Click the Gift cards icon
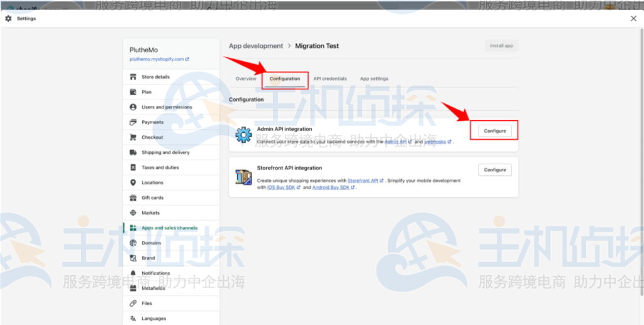This screenshot has width=644, height=325. coord(133,198)
